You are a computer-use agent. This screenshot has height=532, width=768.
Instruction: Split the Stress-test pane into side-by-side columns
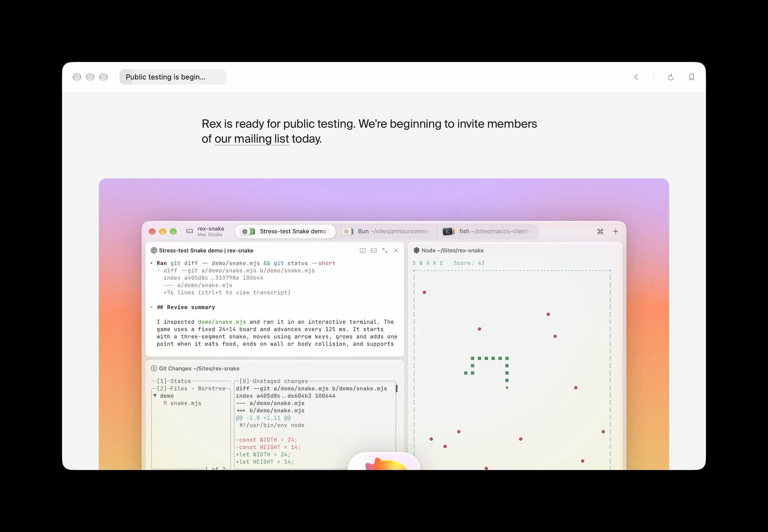pyautogui.click(x=363, y=251)
